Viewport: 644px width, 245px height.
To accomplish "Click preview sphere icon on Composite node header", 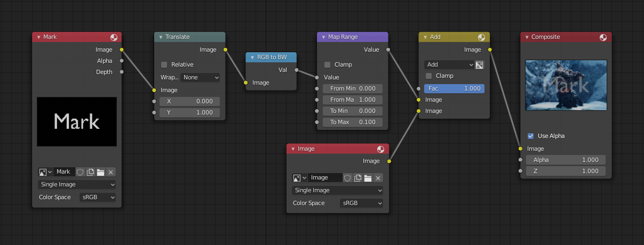I will click(x=603, y=37).
